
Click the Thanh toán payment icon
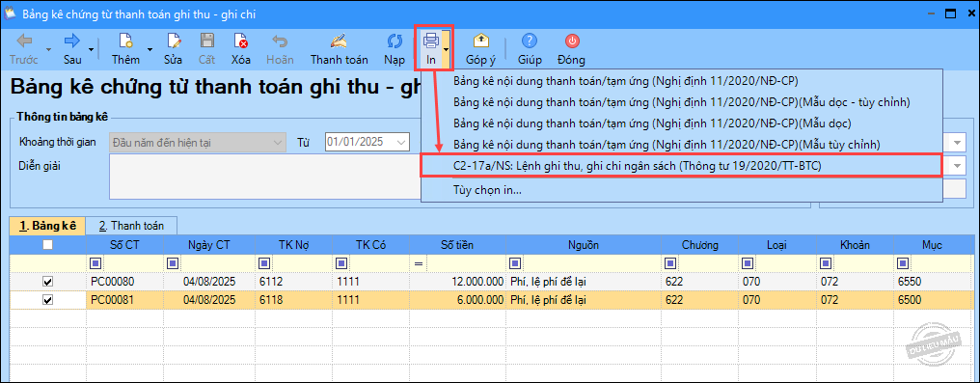[339, 41]
